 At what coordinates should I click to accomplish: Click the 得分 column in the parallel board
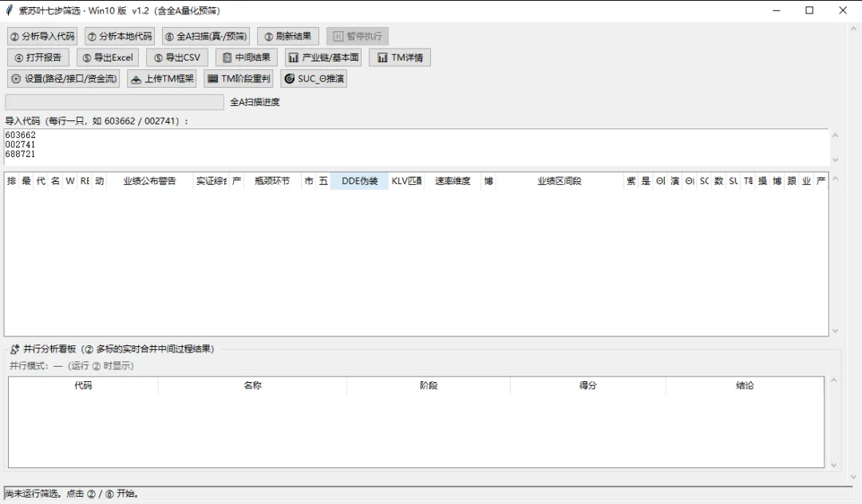click(587, 385)
